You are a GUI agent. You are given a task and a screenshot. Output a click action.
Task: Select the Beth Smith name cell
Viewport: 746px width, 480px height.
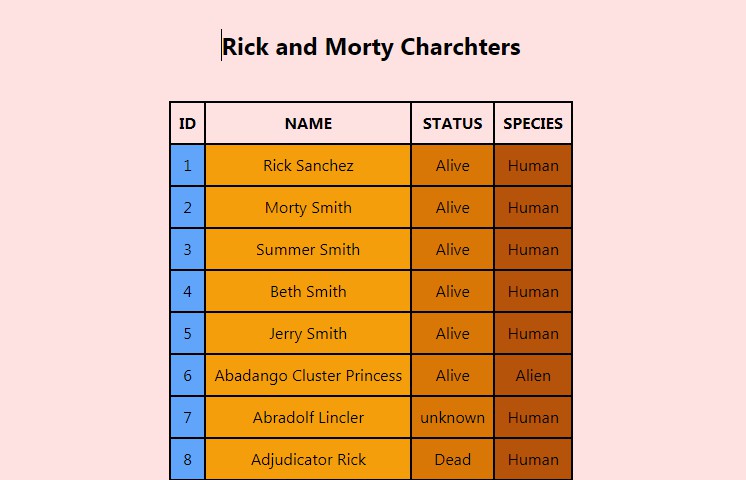pyautogui.click(x=308, y=292)
